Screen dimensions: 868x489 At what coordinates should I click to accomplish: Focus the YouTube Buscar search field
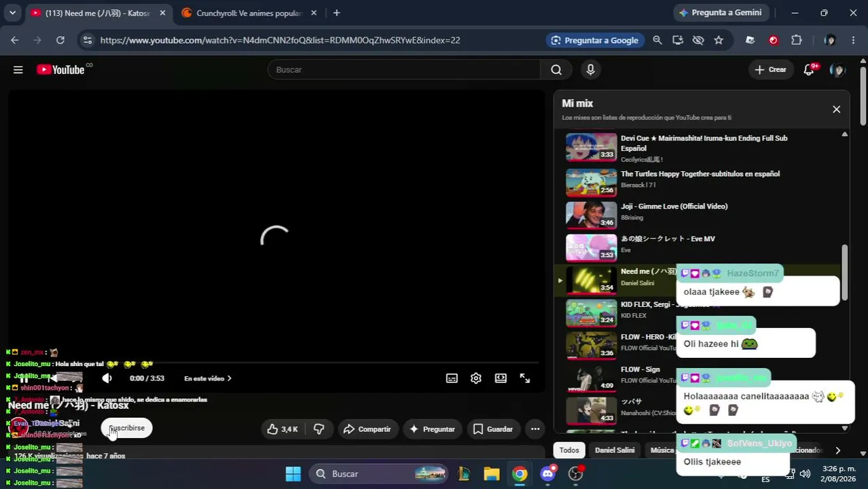pos(404,69)
